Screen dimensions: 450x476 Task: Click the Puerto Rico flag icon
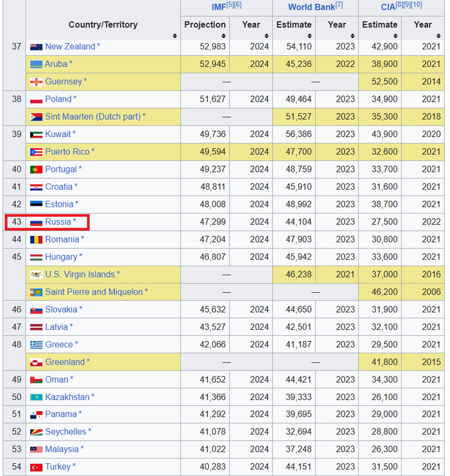pyautogui.click(x=36, y=152)
